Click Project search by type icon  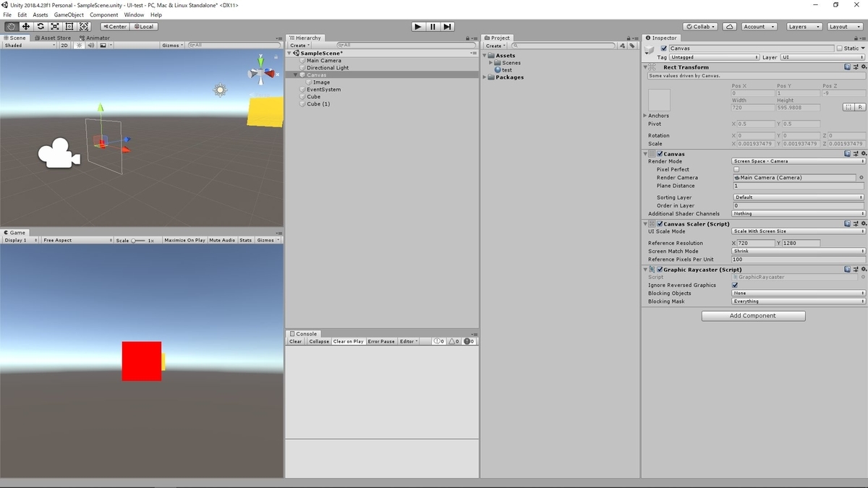click(x=622, y=46)
